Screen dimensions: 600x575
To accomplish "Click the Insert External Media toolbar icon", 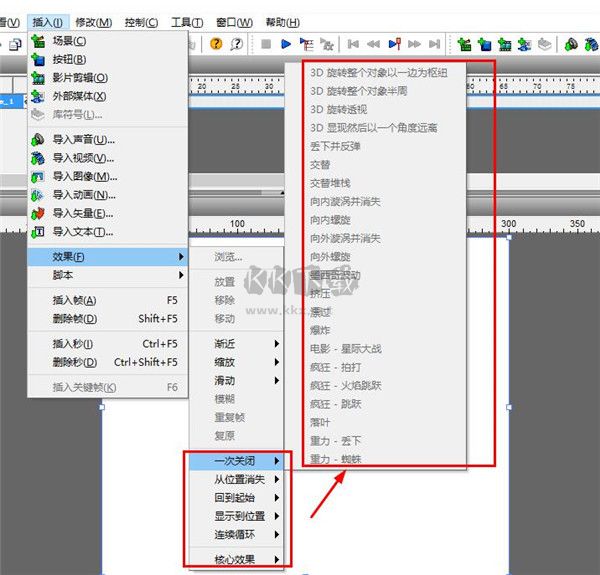I will pos(524,44).
